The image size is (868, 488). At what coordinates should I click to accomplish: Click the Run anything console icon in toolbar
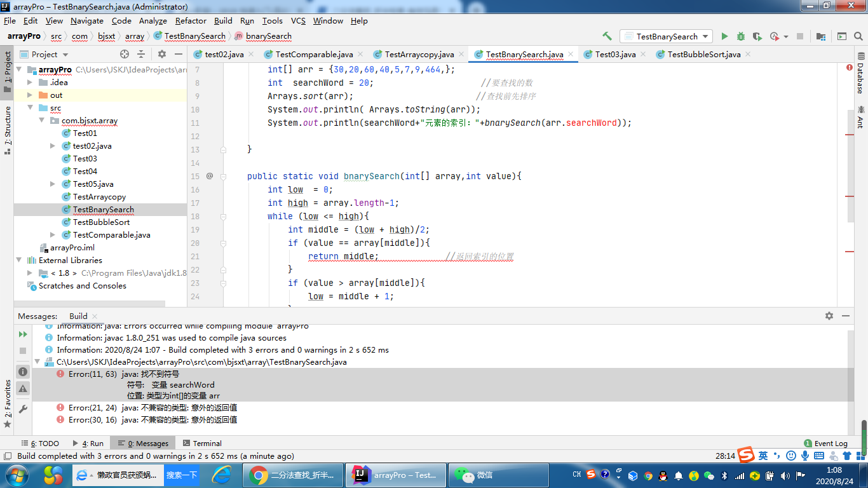842,36
